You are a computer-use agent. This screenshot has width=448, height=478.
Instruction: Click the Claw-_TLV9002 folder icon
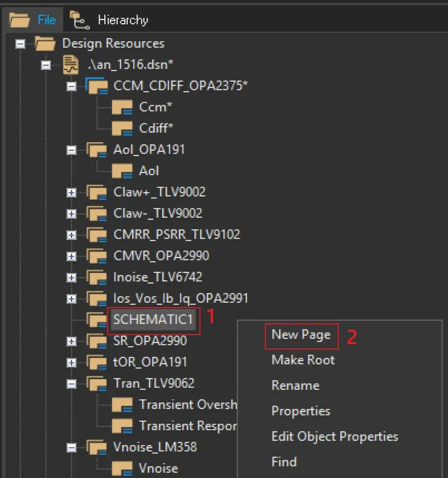pyautogui.click(x=97, y=214)
